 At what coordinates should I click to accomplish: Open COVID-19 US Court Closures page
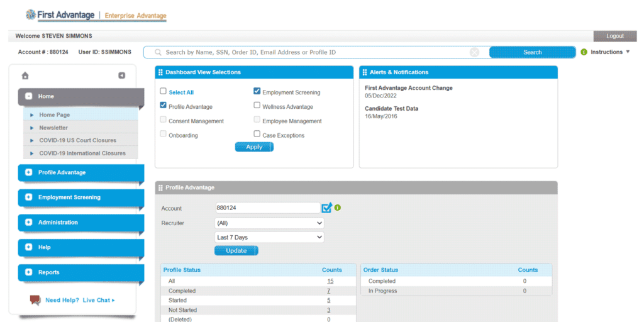[77, 140]
